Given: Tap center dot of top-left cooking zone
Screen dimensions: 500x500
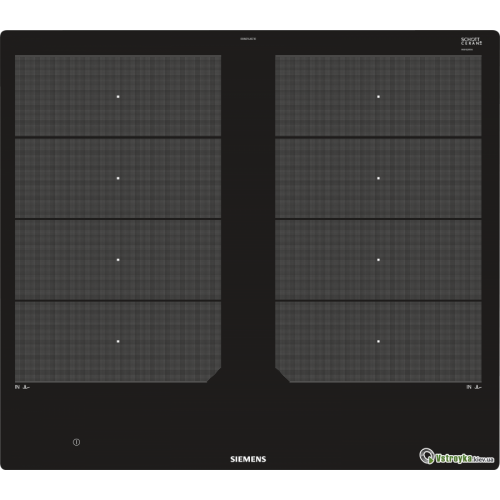Looking at the screenshot, I should (x=118, y=97).
